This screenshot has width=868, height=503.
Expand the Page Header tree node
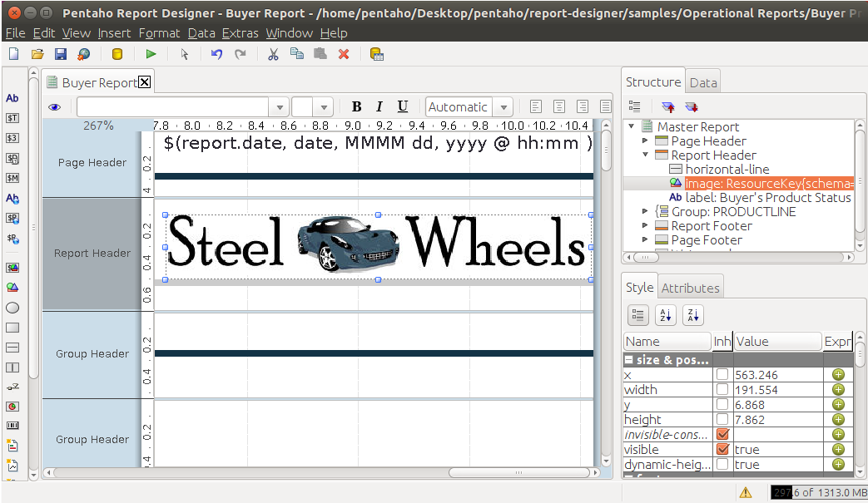coord(645,141)
